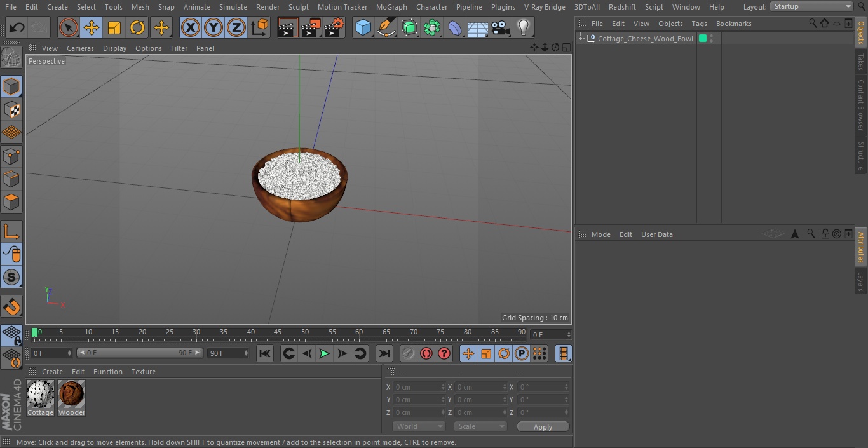Image resolution: width=868 pixels, height=448 pixels.
Task: Open Attribute Manager Mode menu
Action: 600,234
